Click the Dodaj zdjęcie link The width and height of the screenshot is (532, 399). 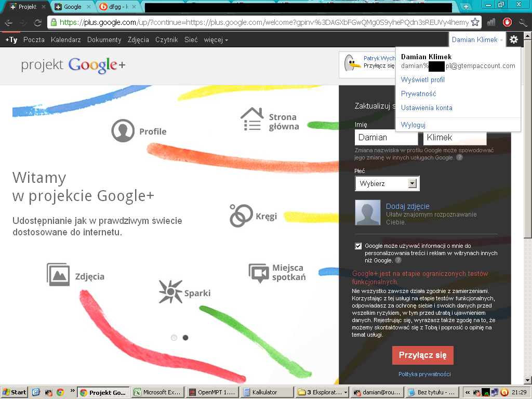407,206
